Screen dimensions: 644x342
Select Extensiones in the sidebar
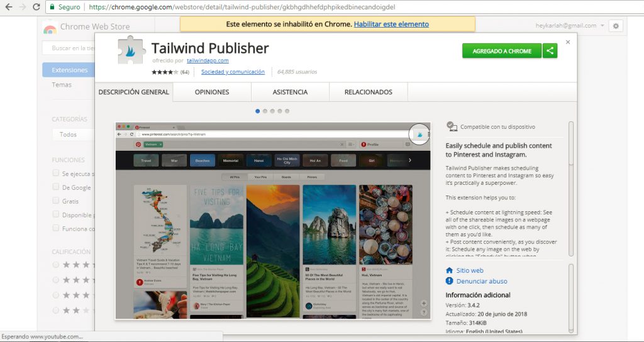[69, 70]
